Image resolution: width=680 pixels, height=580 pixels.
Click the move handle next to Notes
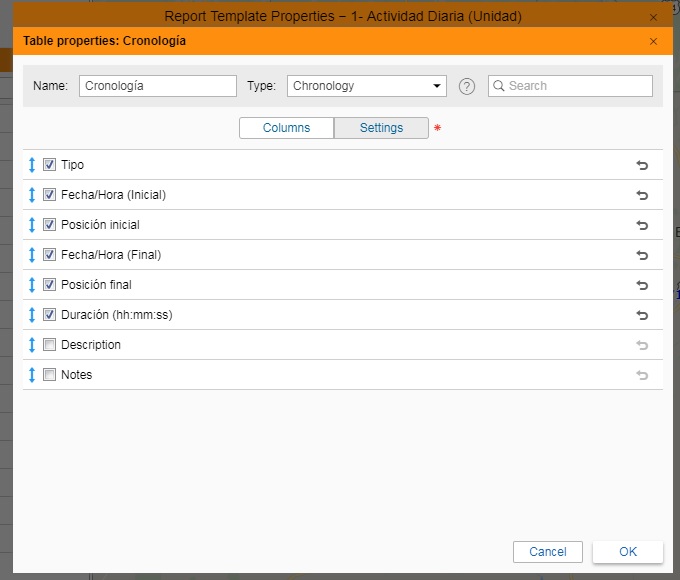pos(32,375)
